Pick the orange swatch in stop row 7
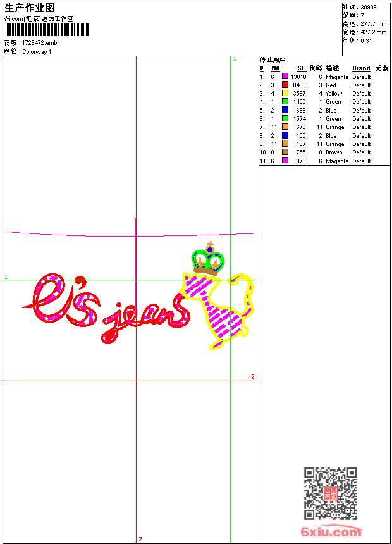This screenshot has width=392, height=544. [285, 127]
